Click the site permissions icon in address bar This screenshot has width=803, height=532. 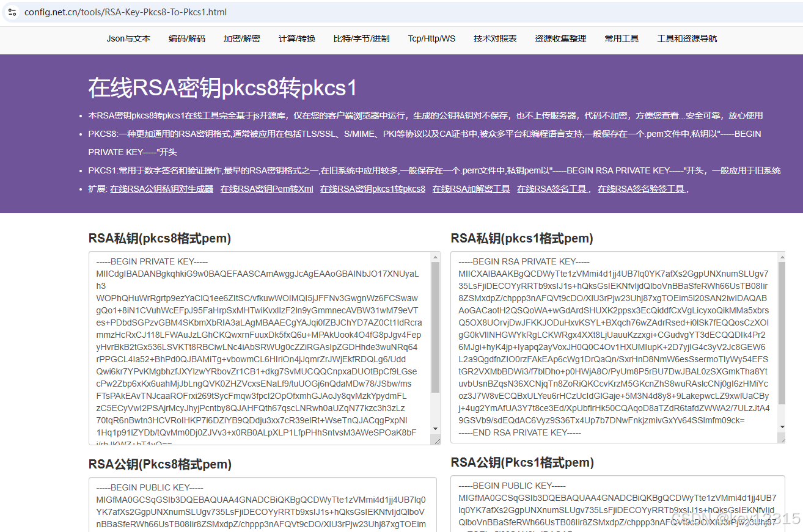pos(11,12)
